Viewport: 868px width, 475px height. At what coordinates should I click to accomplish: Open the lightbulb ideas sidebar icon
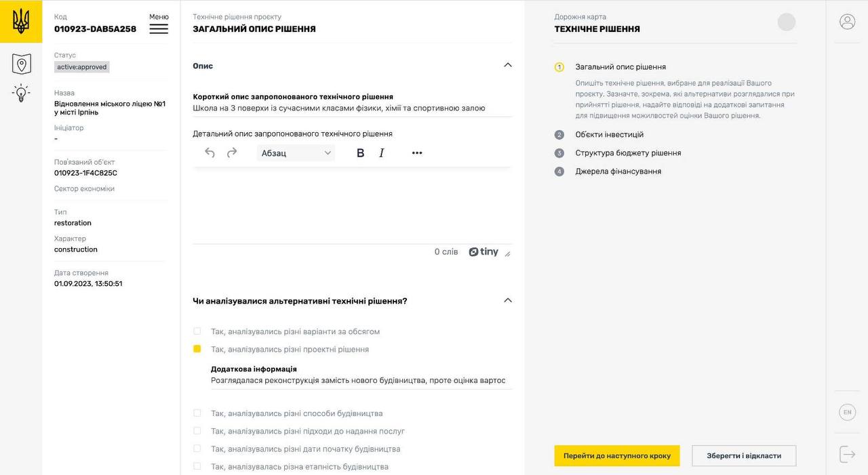pyautogui.click(x=22, y=94)
